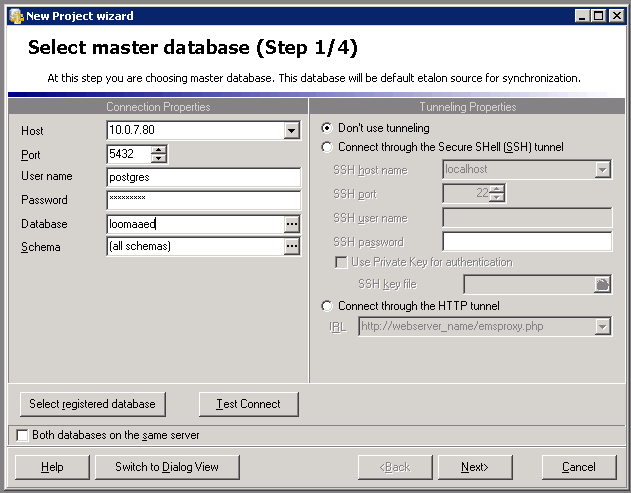Click the Port field showing 5432
This screenshot has height=493, width=631.
[129, 154]
